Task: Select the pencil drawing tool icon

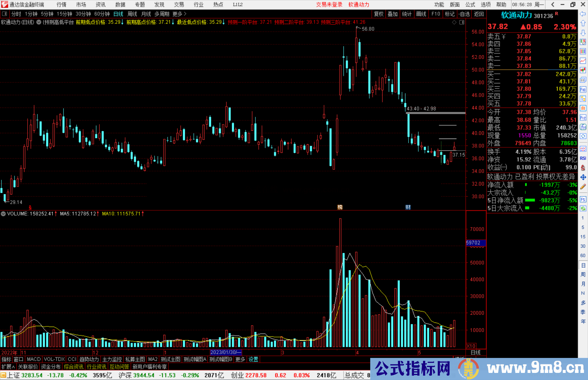Action: tap(583, 187)
